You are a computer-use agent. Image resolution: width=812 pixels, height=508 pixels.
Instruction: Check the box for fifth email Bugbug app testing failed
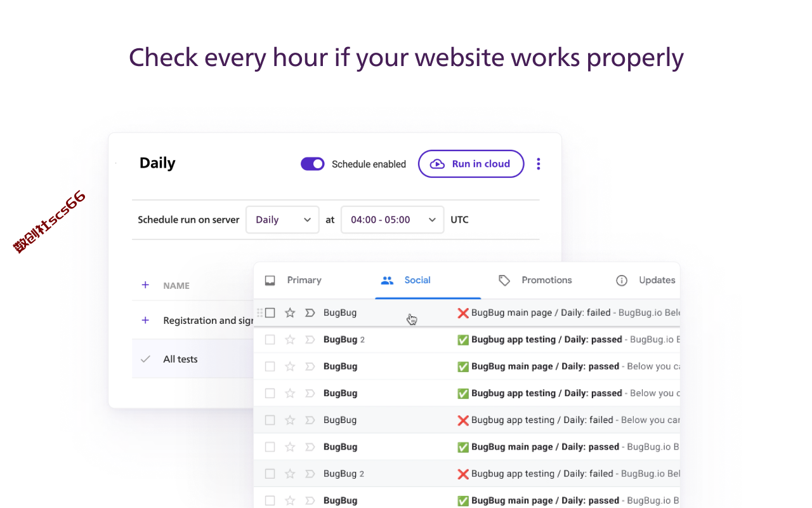tap(270, 420)
